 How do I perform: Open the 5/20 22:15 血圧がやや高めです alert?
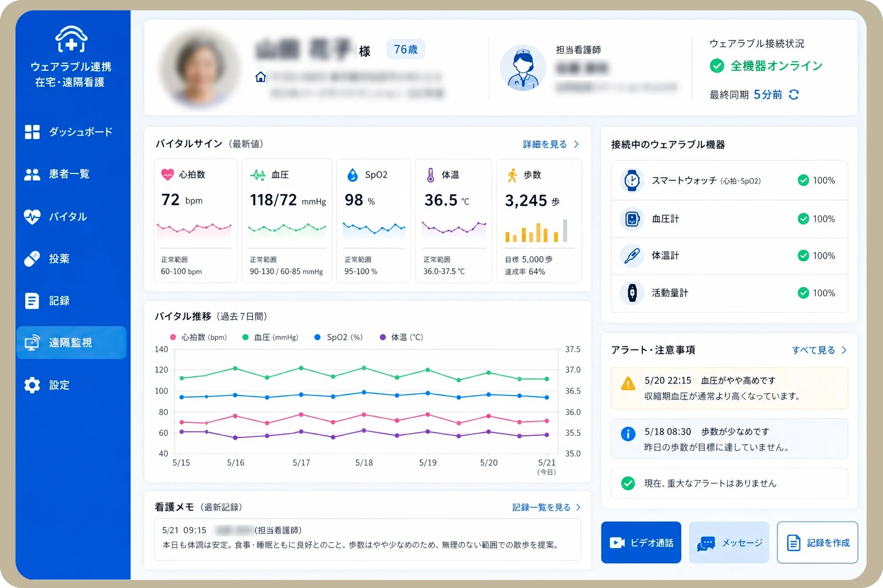(729, 388)
